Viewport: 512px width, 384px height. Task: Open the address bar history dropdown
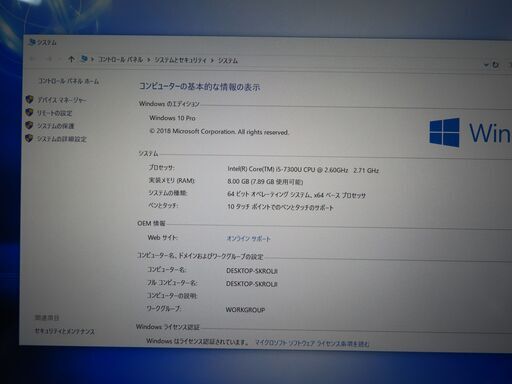pyautogui.click(x=486, y=65)
